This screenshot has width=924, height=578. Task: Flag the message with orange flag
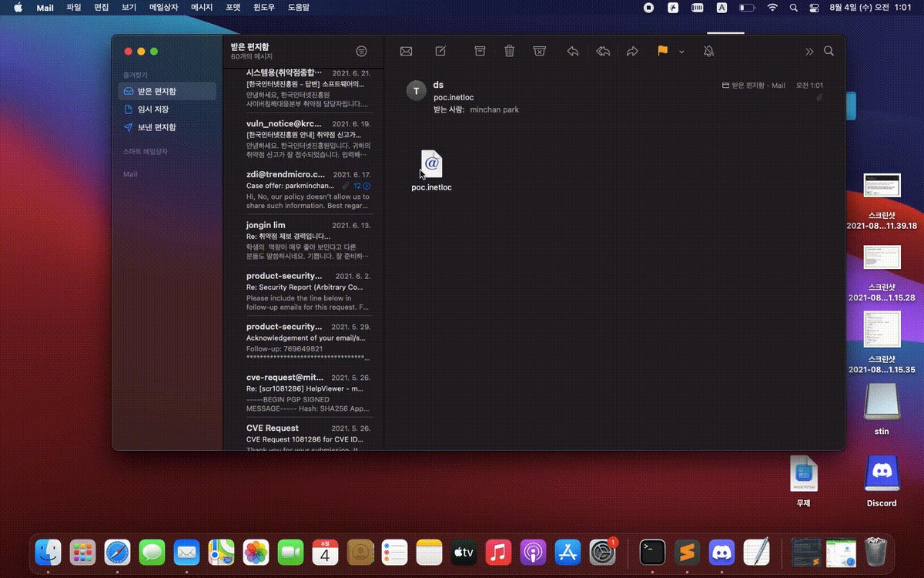click(662, 51)
